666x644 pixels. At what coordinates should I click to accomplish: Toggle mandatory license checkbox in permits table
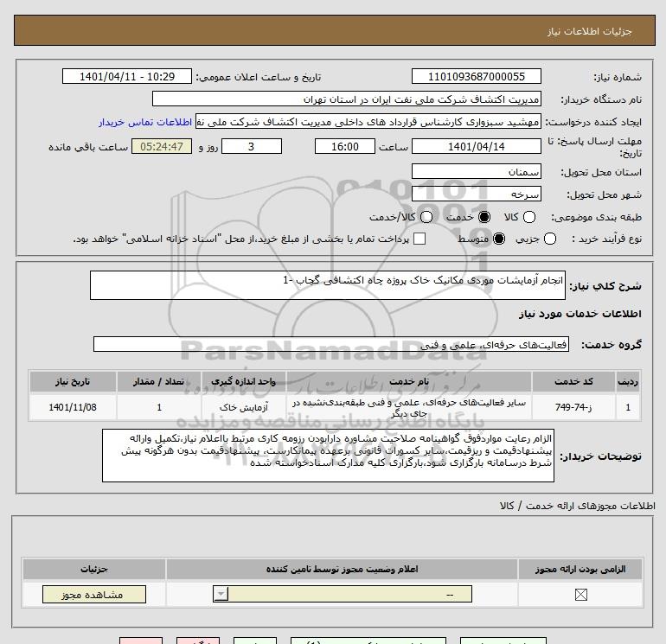click(x=580, y=595)
